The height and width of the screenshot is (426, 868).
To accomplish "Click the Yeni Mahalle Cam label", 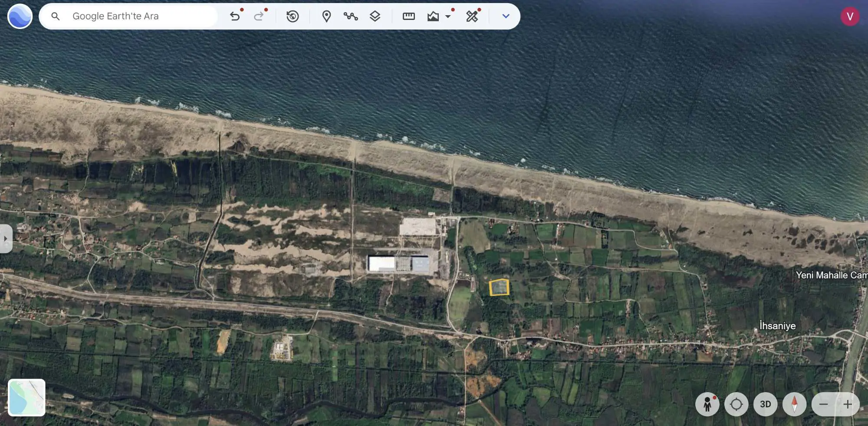I will tap(832, 275).
